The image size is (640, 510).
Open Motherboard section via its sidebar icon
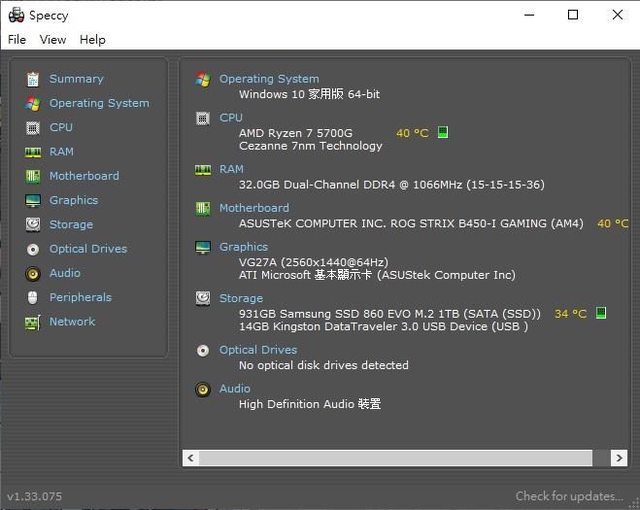click(33, 176)
